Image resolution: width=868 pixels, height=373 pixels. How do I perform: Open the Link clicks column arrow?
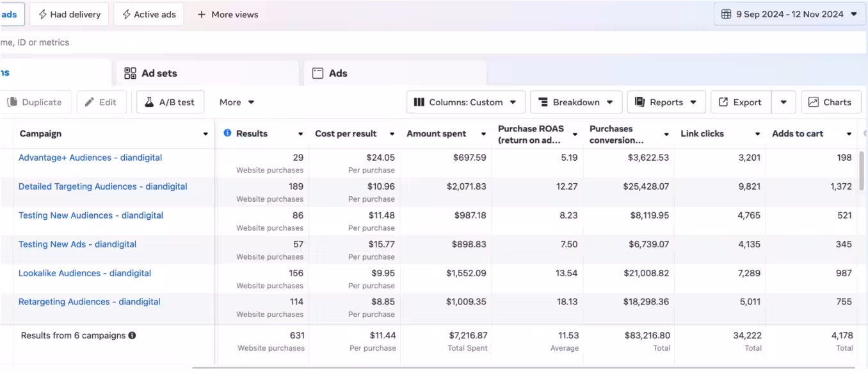pos(758,134)
